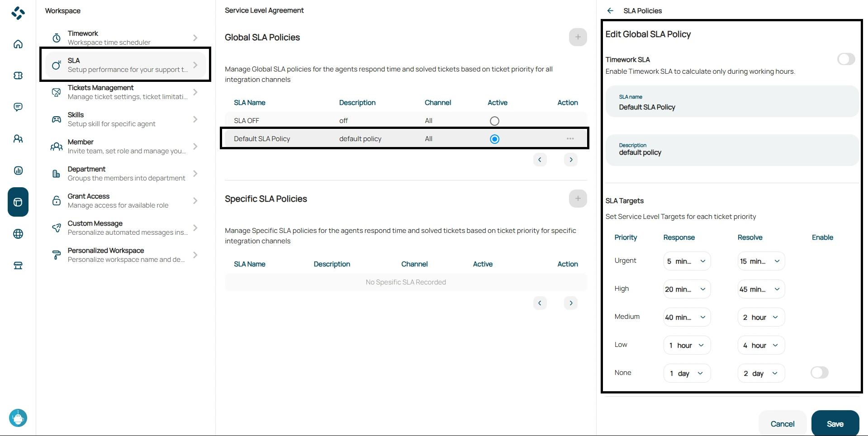Open the None resolve day dropdown
The image size is (868, 436).
click(x=761, y=374)
